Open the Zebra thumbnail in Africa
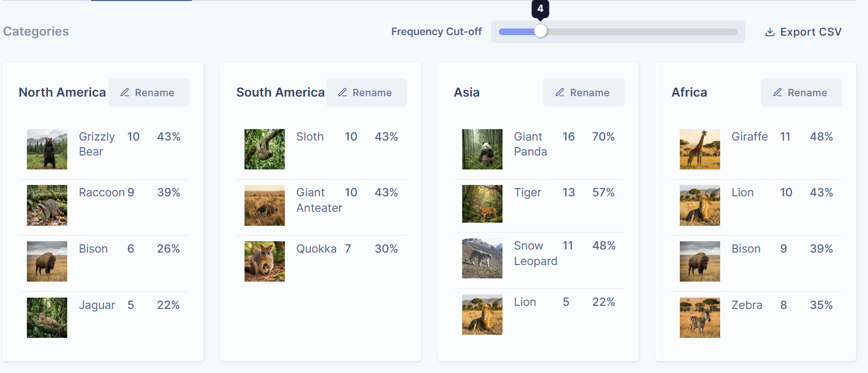This screenshot has width=868, height=373. [699, 317]
